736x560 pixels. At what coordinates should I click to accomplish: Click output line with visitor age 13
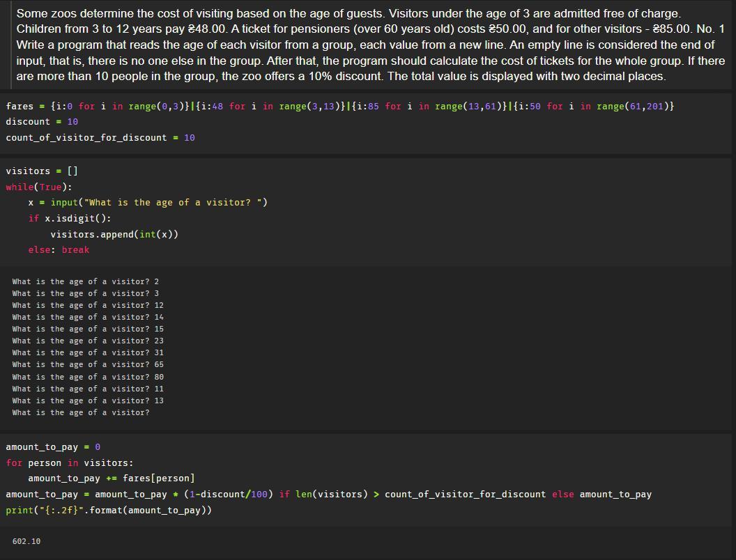[x=88, y=400]
